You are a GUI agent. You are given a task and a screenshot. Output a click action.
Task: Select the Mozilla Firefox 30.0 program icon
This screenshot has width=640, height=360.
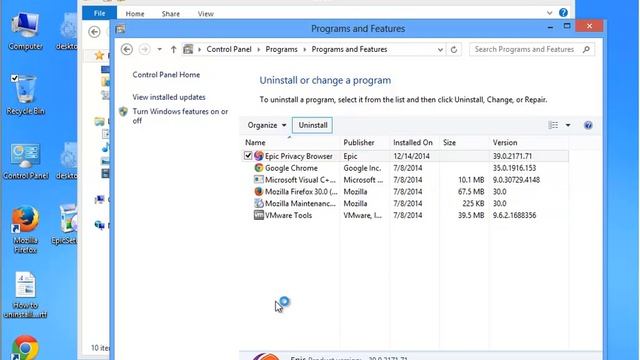(259, 191)
